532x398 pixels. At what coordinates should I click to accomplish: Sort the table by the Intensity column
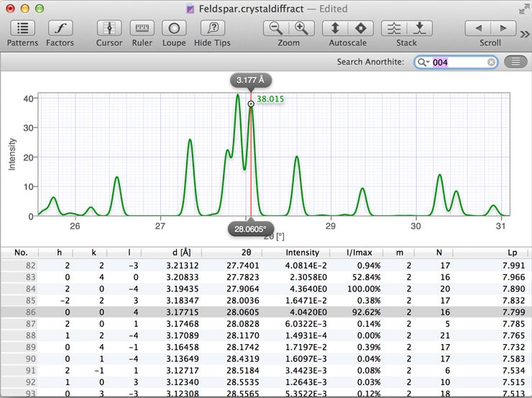click(302, 253)
